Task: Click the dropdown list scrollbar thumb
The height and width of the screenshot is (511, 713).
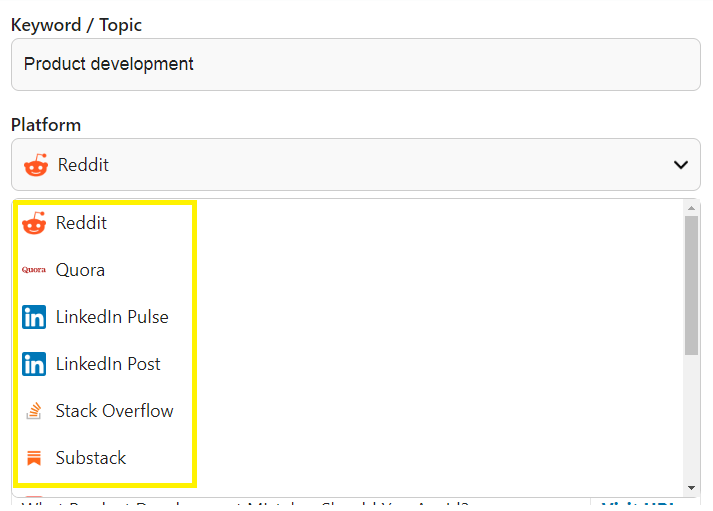Action: pos(691,285)
